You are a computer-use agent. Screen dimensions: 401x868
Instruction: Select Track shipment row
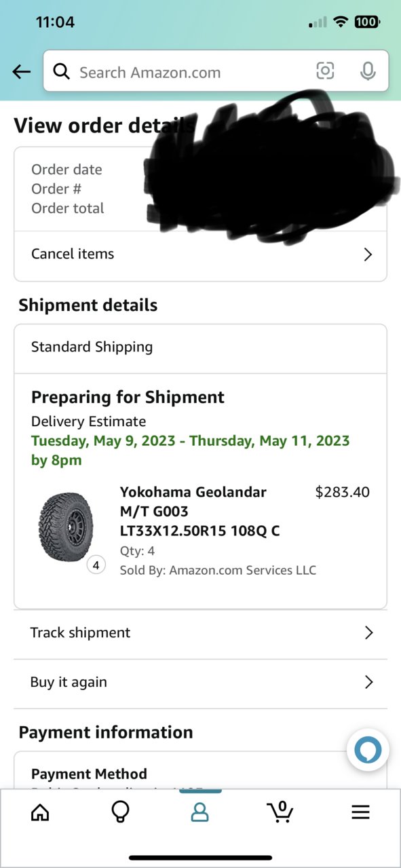[x=200, y=633]
